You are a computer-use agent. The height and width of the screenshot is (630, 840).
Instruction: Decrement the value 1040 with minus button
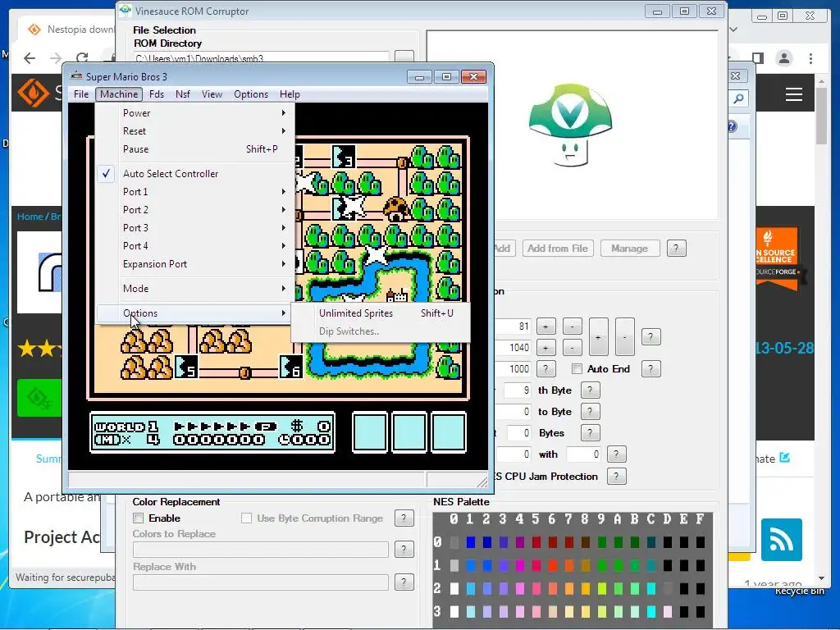click(x=572, y=348)
